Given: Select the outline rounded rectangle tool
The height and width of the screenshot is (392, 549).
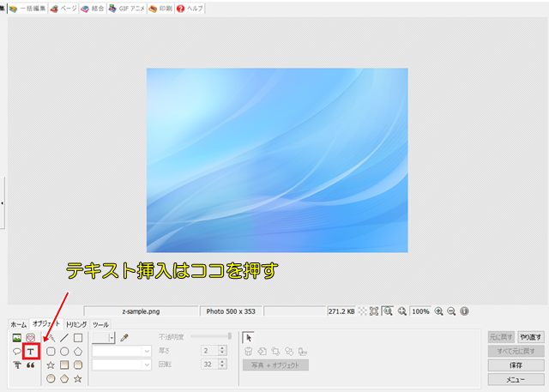Looking at the screenshot, I should [x=51, y=352].
